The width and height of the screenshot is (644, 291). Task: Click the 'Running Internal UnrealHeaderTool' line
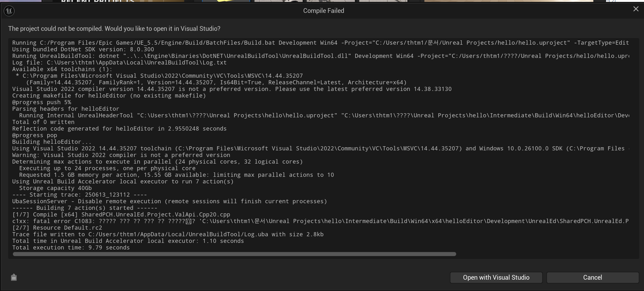[x=324, y=115]
